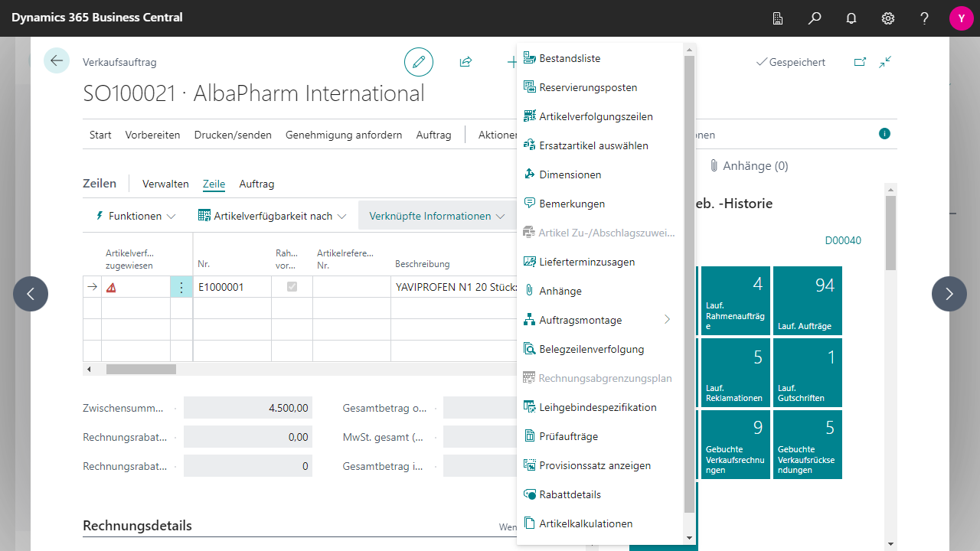Open Gebuchte Verkaufsrechnungen tile
The image size is (980, 551).
coord(735,445)
